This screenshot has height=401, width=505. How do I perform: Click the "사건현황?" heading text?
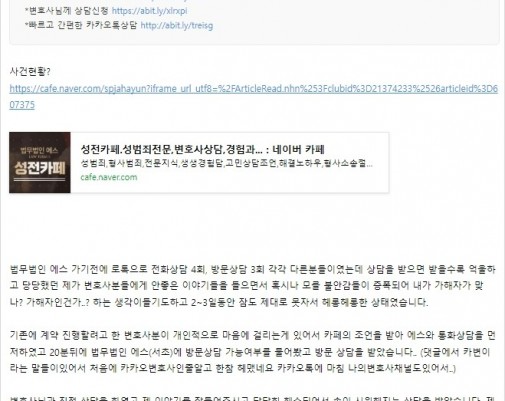(x=30, y=72)
